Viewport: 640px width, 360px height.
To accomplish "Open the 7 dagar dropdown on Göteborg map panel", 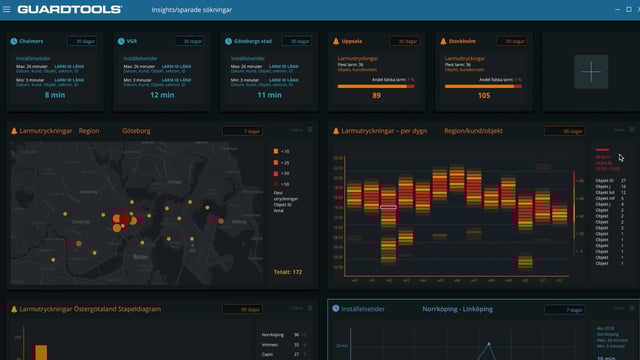I will [x=242, y=131].
